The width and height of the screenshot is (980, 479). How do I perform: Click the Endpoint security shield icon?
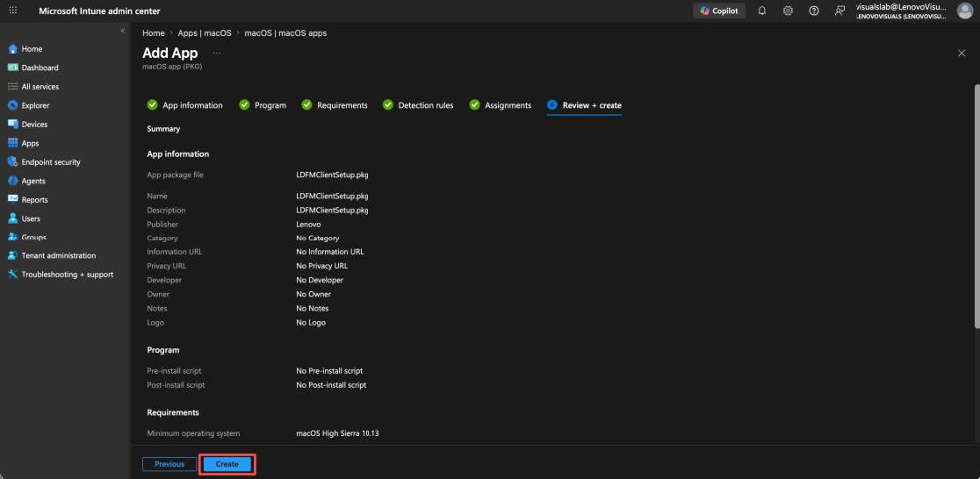coord(12,161)
